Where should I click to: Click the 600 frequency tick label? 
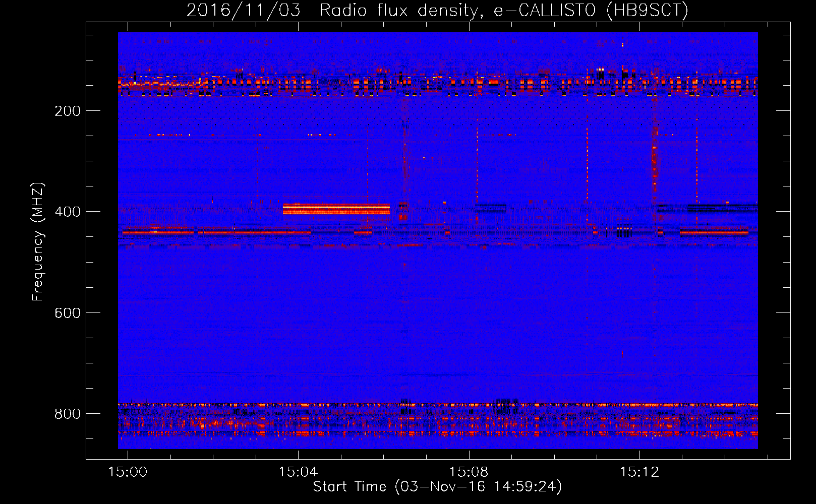68,313
